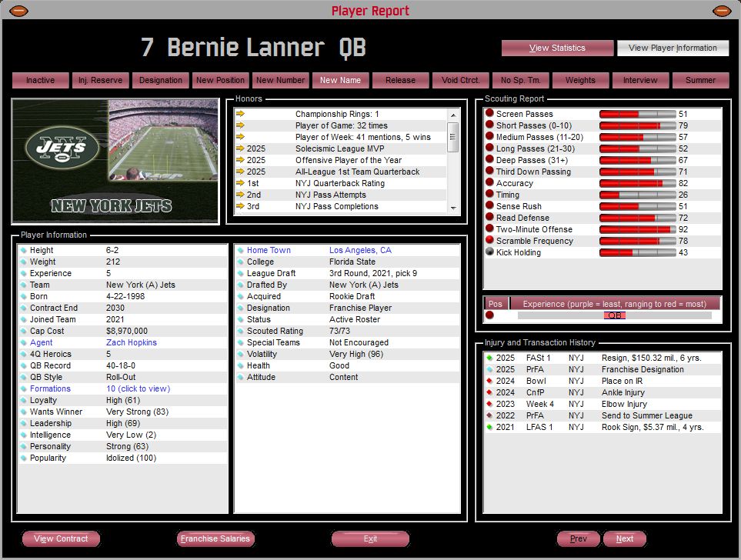Click the football icon in top-left corner
This screenshot has width=741, height=560.
click(x=19, y=11)
